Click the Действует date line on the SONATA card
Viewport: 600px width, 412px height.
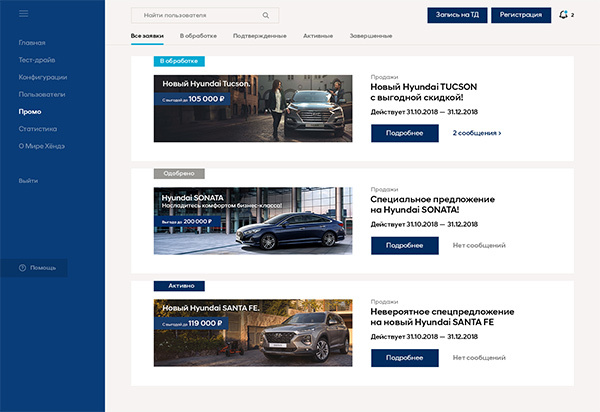coord(424,225)
